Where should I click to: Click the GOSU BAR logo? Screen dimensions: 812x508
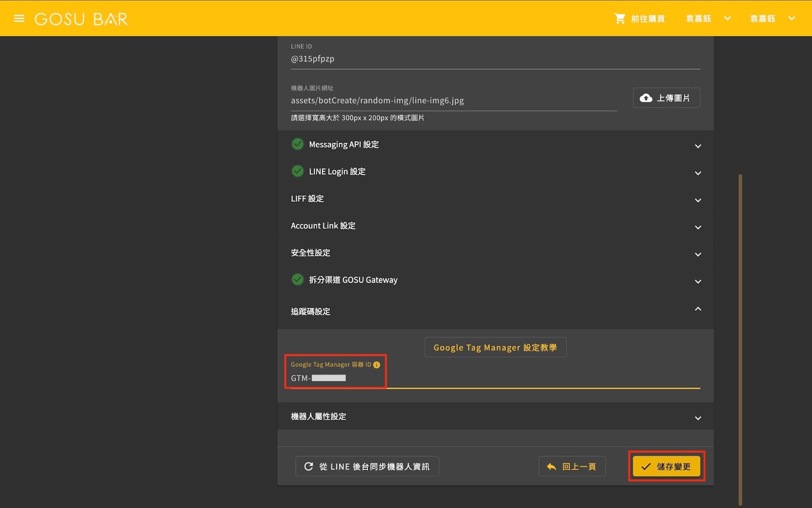pos(81,19)
